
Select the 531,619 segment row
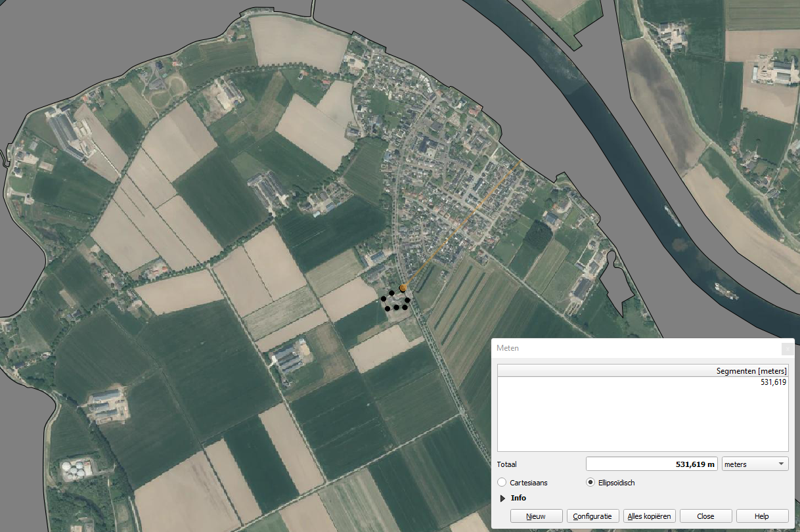pyautogui.click(x=642, y=382)
